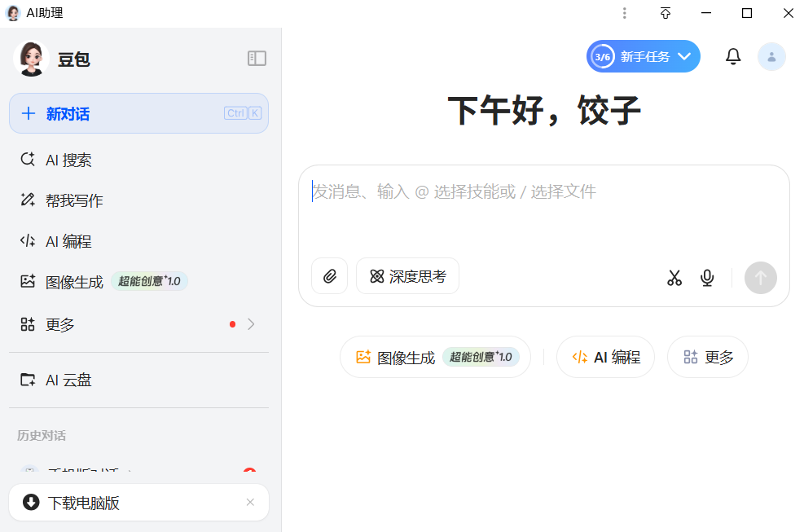Pin window on top via title bar icon
This screenshot has height=532, width=804.
[x=666, y=13]
